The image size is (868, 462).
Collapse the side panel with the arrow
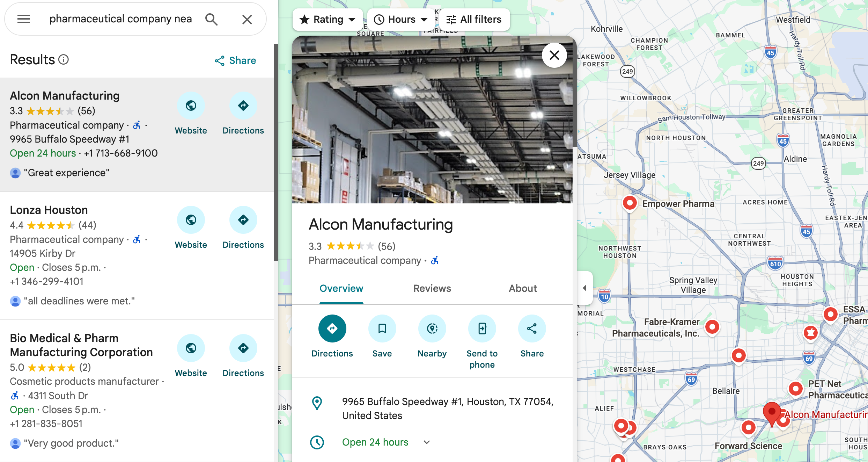[x=584, y=288]
